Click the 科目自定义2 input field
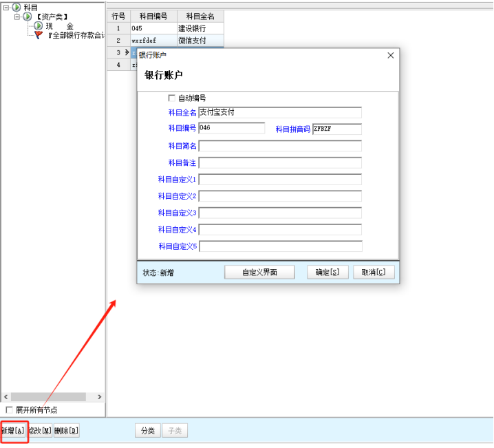The width and height of the screenshot is (494, 448). [280, 196]
